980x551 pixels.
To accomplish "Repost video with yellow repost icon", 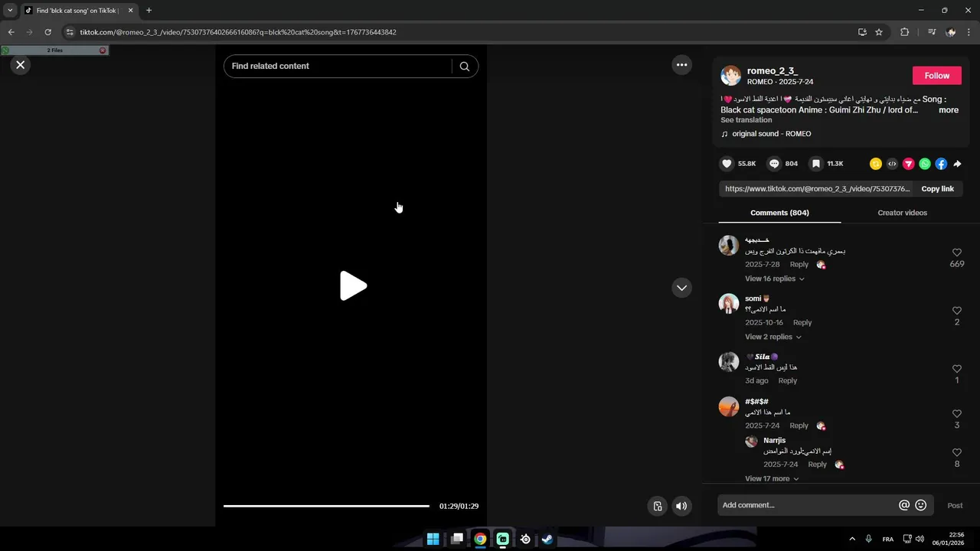I will [x=876, y=164].
